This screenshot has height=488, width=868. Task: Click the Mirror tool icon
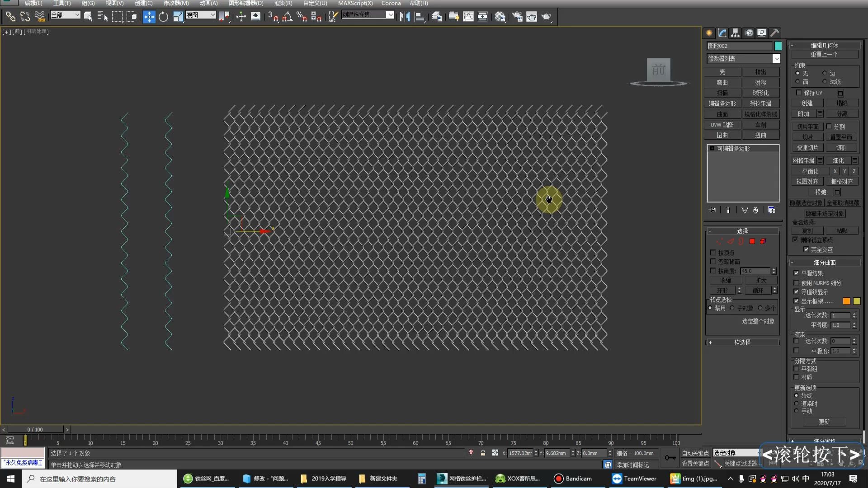(406, 16)
